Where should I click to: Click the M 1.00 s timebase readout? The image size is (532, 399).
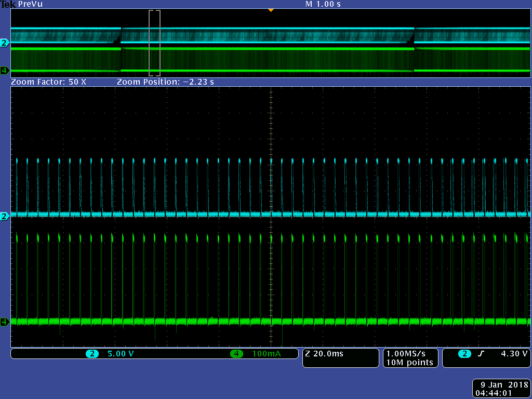323,4
